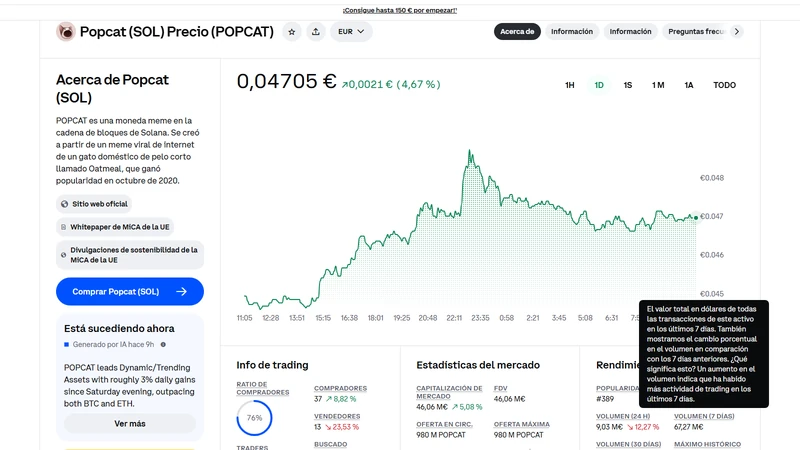Click Máximo histórico label
This screenshot has height=450, width=800.
point(708,444)
